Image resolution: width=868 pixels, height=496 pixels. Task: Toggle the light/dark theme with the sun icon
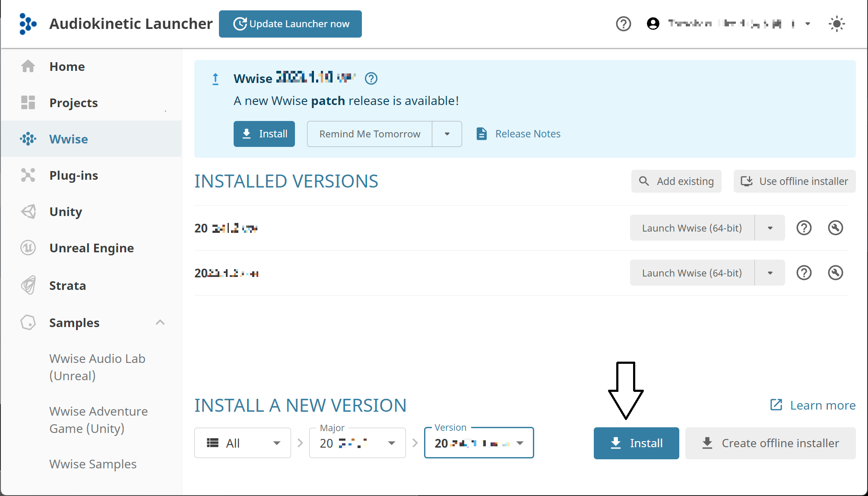(837, 24)
